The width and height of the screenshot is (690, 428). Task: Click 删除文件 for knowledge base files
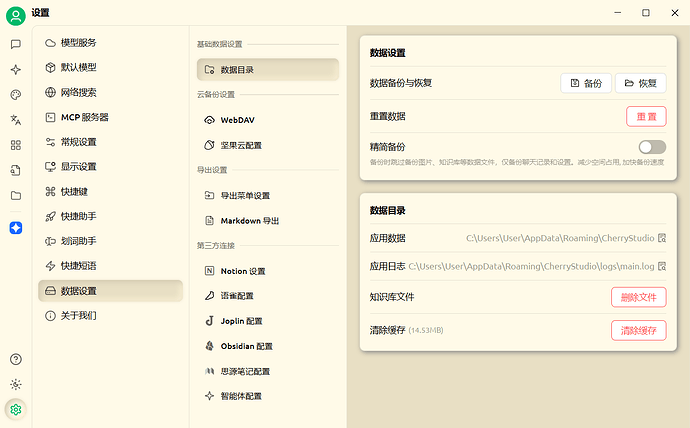[639, 297]
